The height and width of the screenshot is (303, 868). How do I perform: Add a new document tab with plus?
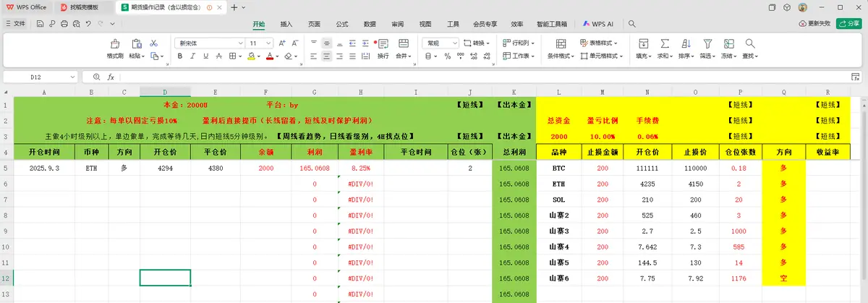[234, 7]
